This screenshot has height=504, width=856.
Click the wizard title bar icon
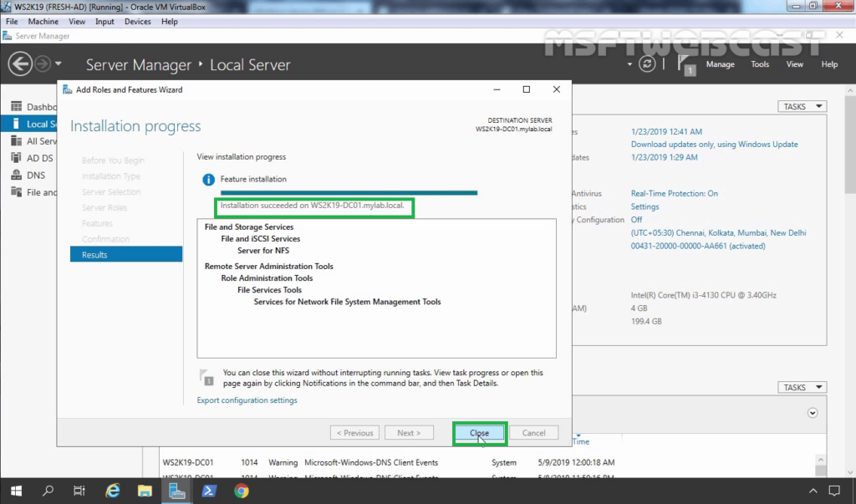point(68,89)
